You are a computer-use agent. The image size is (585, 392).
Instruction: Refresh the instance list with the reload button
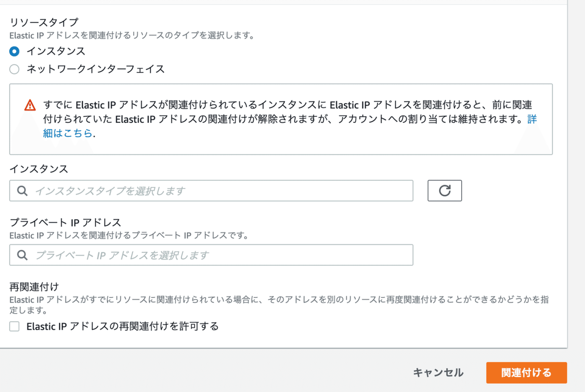point(444,190)
